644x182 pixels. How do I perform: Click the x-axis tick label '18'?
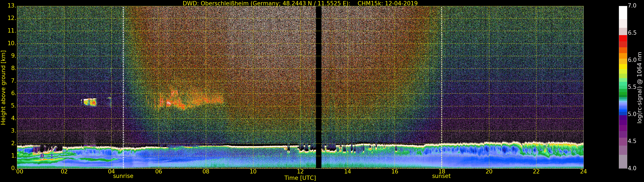442,172
